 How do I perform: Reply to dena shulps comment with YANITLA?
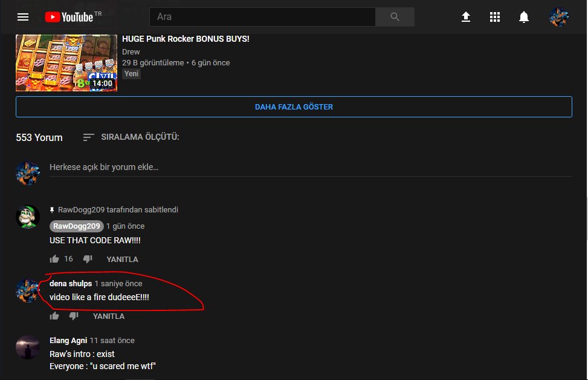coord(109,316)
